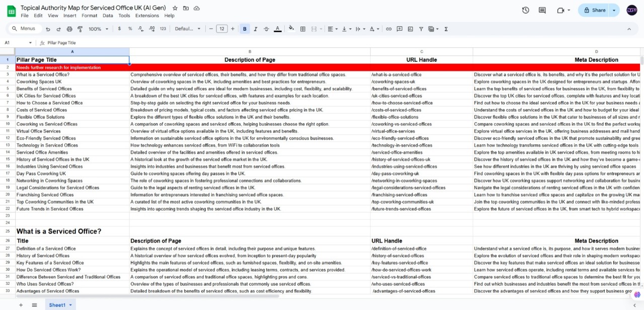Collapse the toolbar with the up chevron
This screenshot has width=644, height=310.
(x=629, y=29)
